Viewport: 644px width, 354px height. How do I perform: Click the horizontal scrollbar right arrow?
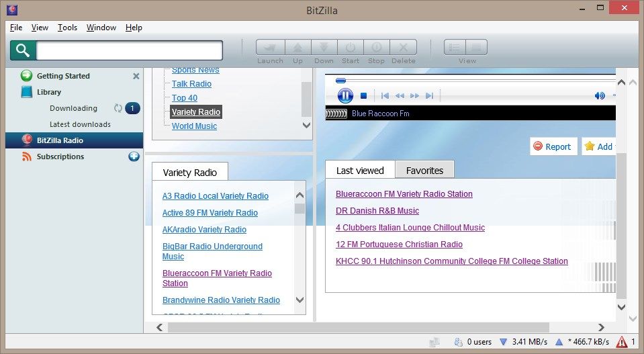[x=601, y=327]
